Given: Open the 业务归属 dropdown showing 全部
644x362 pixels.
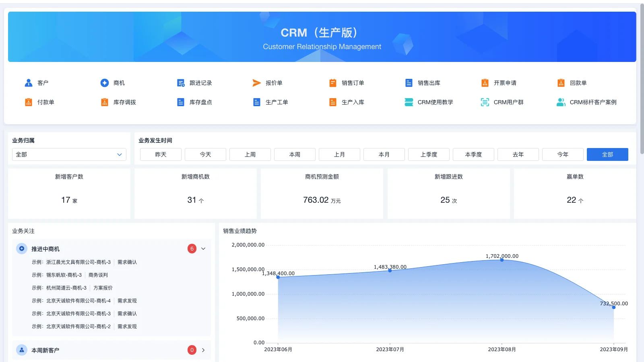Looking at the screenshot, I should click(x=69, y=154).
